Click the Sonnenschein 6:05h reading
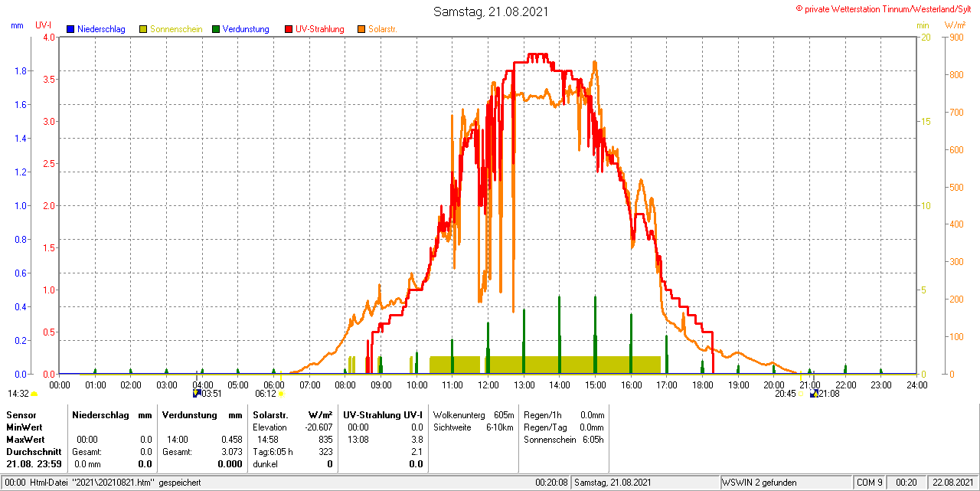Screen dimensions: 980x491 563,440
